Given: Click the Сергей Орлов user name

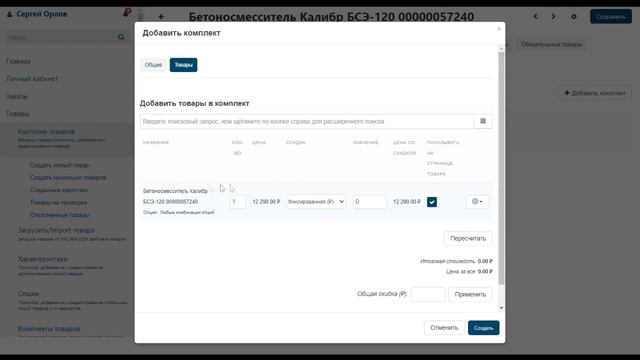Looking at the screenshot, I should (x=42, y=14).
